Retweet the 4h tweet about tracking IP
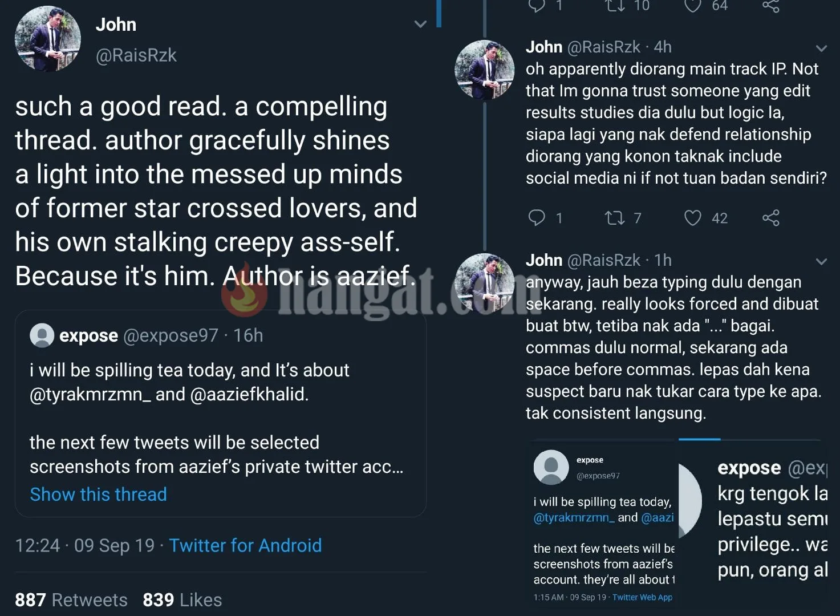This screenshot has height=616, width=840. click(615, 217)
